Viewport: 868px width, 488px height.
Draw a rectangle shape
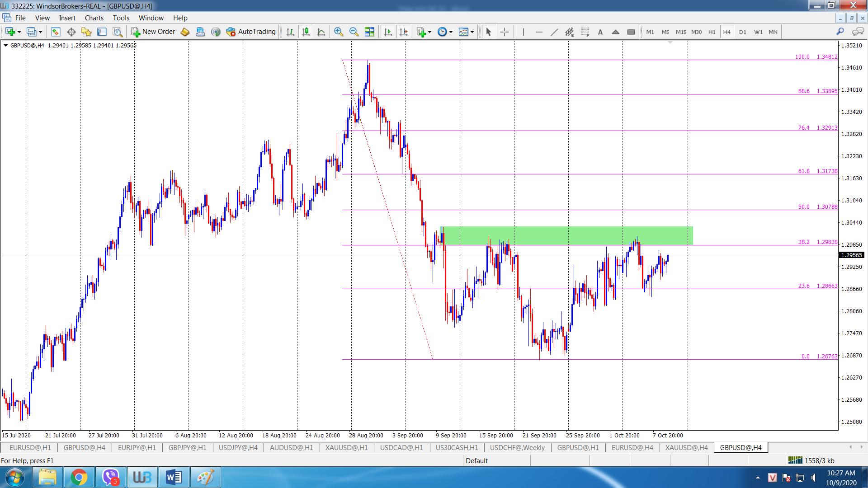631,32
